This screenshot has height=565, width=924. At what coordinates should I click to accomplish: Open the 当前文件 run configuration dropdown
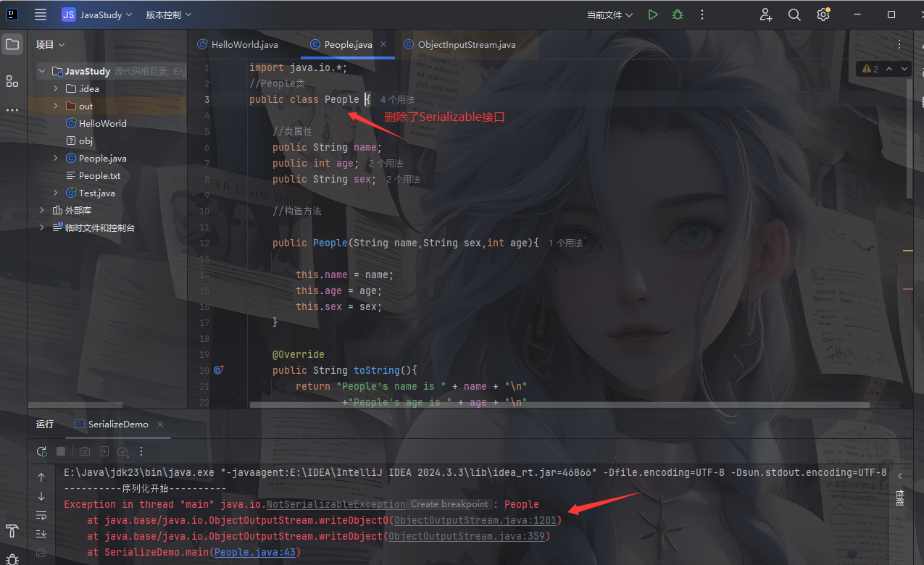coord(609,14)
